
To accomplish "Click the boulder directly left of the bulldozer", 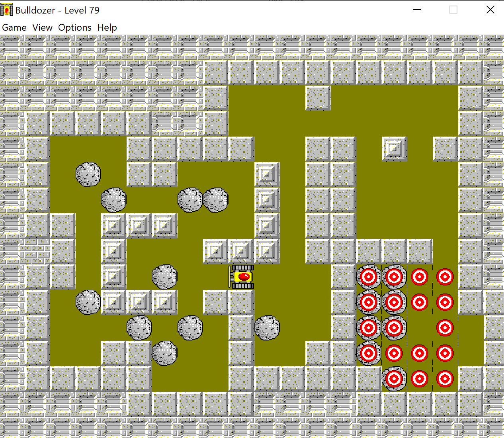I will coord(165,276).
